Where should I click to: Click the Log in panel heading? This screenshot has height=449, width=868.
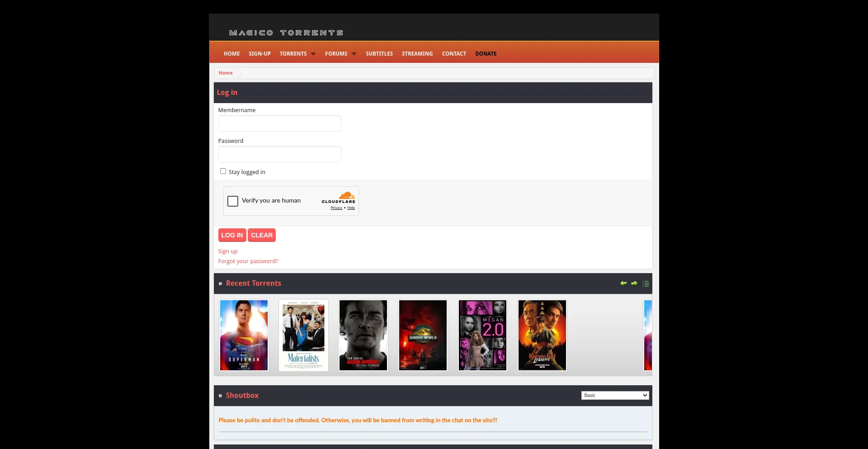pos(227,93)
